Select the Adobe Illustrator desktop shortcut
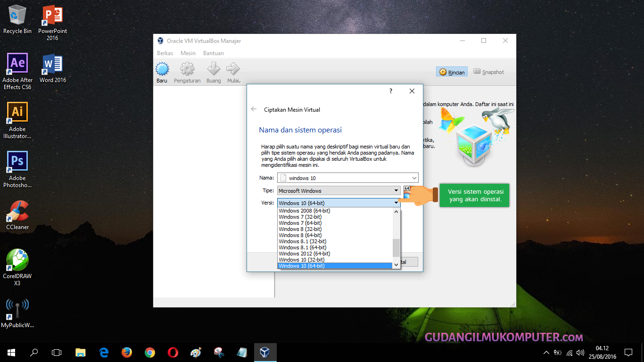Image resolution: width=644 pixels, height=362 pixels. point(17,121)
